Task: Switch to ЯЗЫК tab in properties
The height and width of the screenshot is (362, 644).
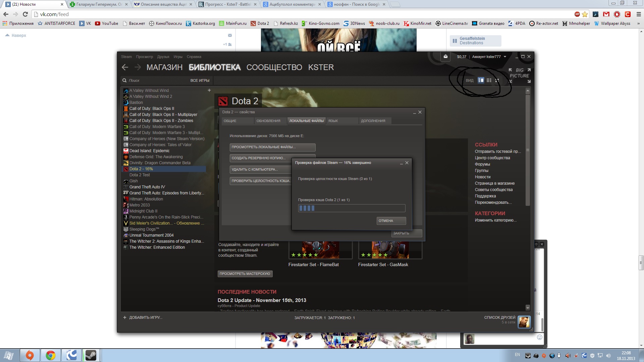Action: pos(342,121)
